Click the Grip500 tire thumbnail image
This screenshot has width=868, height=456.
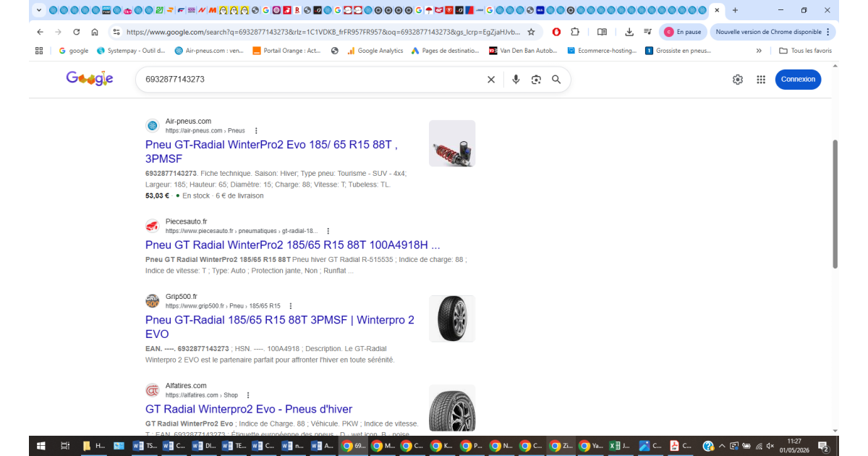click(452, 318)
